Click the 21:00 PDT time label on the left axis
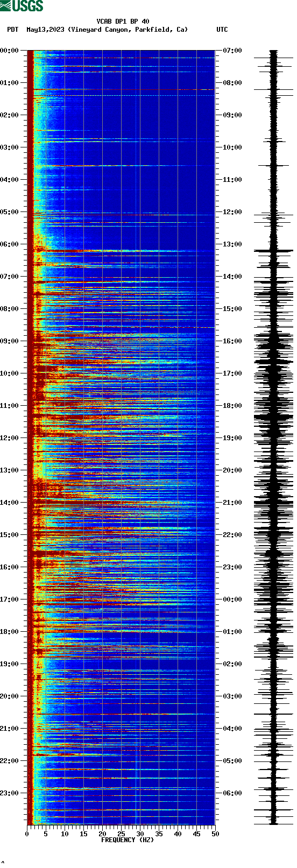The width and height of the screenshot is (297, 868). (x=9, y=729)
